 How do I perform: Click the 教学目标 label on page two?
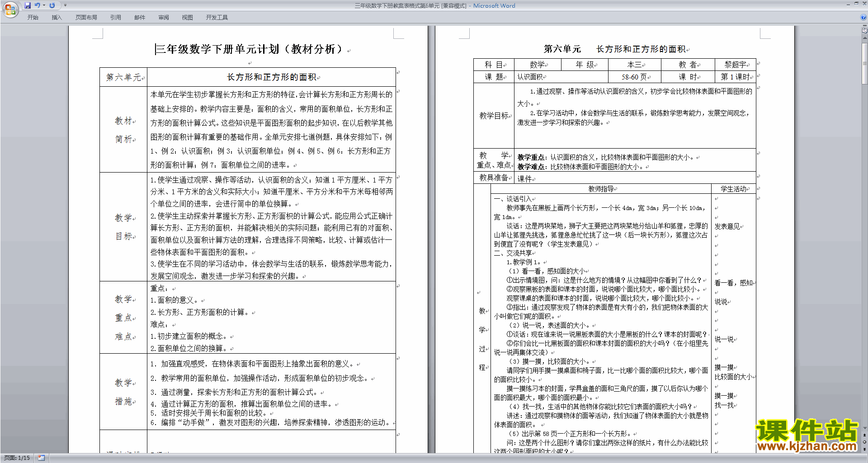tap(494, 116)
